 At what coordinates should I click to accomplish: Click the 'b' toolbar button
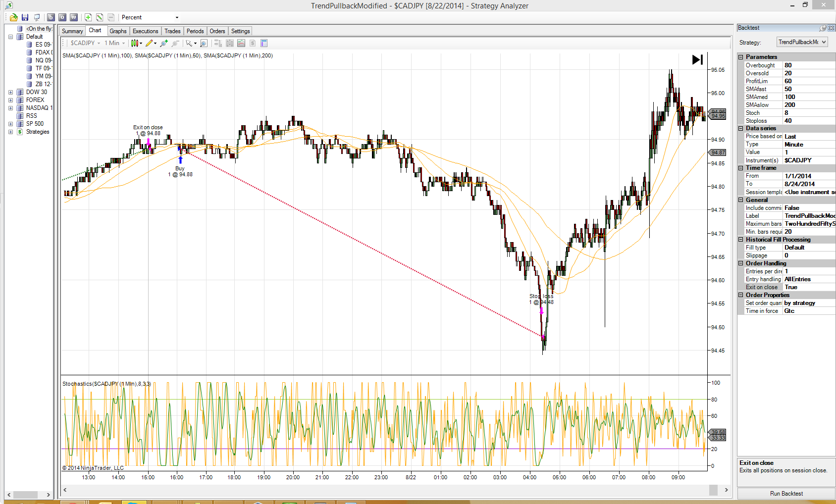tap(51, 17)
